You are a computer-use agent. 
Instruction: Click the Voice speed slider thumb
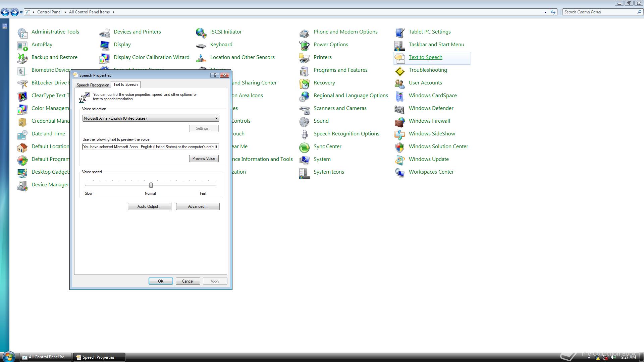[151, 185]
